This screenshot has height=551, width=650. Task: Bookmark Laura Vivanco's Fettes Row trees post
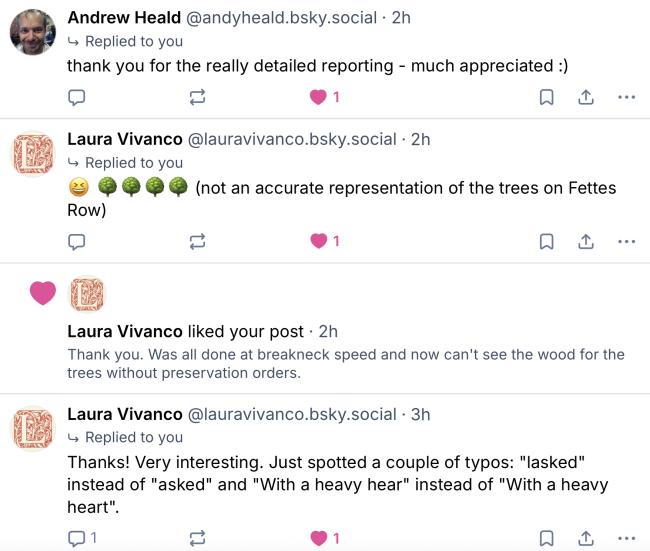[x=547, y=240]
